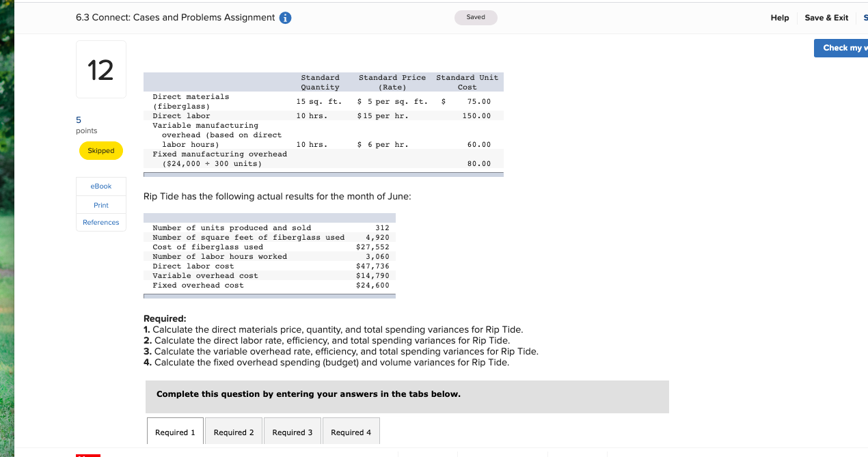Open the eBook resource
Viewport: 868px width, 457px height.
click(x=100, y=186)
